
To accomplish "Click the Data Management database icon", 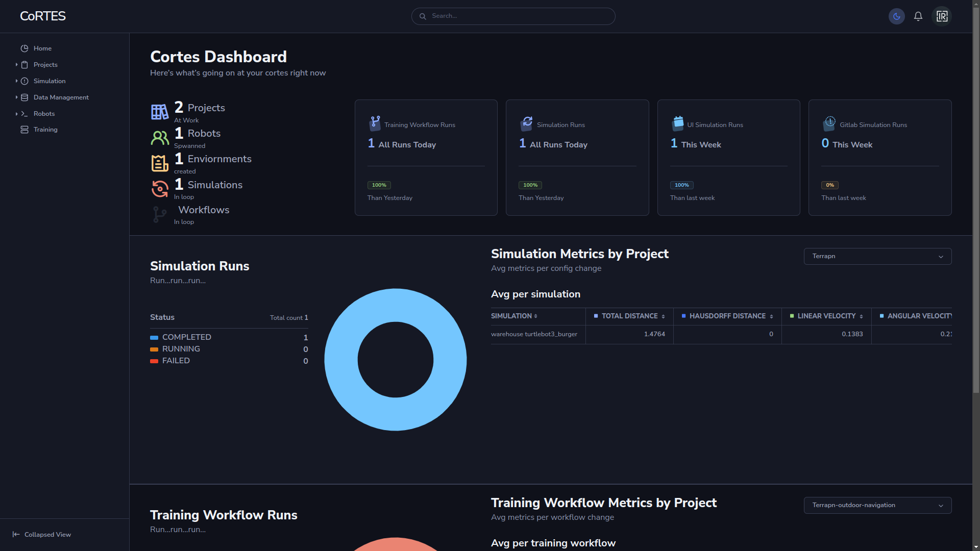I will coord(24,97).
